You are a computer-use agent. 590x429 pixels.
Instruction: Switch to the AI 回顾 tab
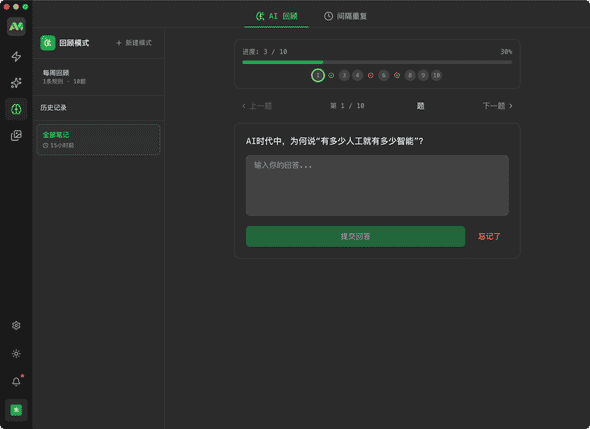coord(277,16)
